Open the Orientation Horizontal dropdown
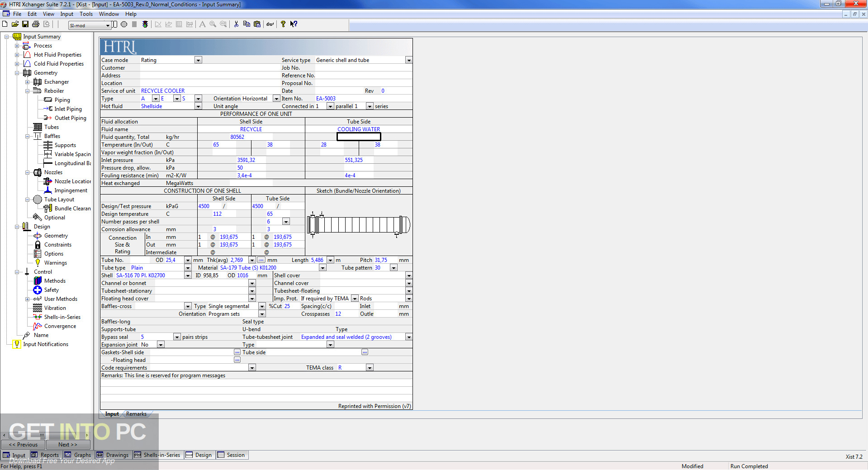Viewport: 868px width, 470px height. (x=276, y=99)
